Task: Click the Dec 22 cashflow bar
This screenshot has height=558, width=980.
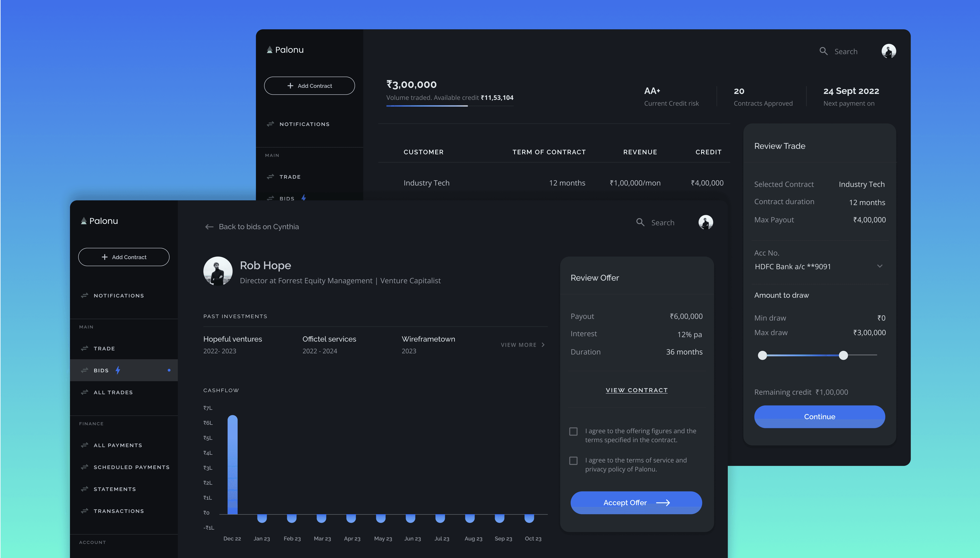Action: (x=232, y=465)
